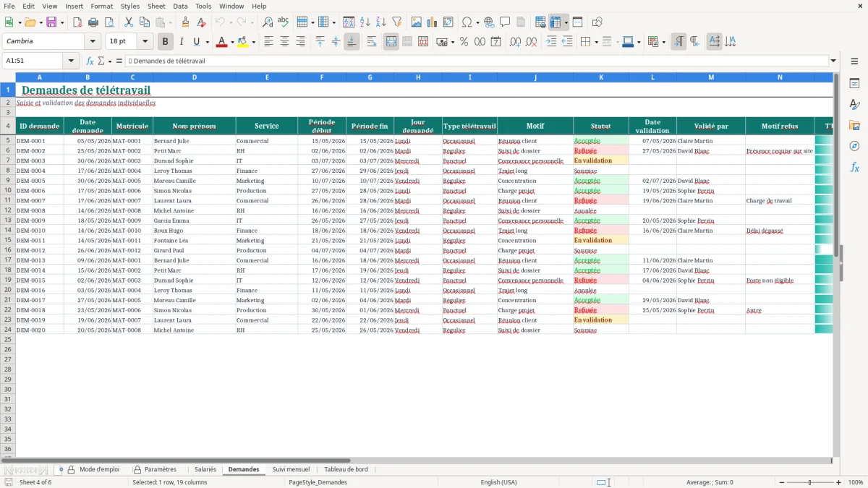Click the Spelling check icon
Viewport: 868px width, 488px height.
[x=284, y=22]
